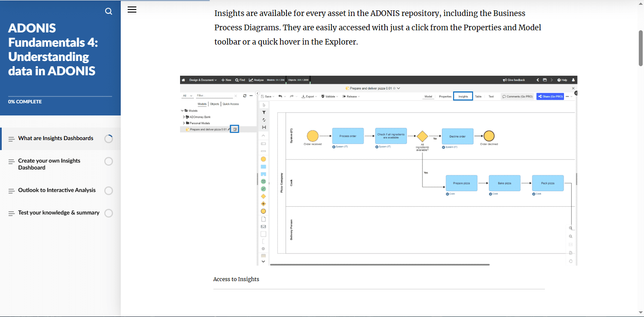The image size is (644, 317).
Task: Click the 'Access to Insights' image caption
Action: coord(236,279)
